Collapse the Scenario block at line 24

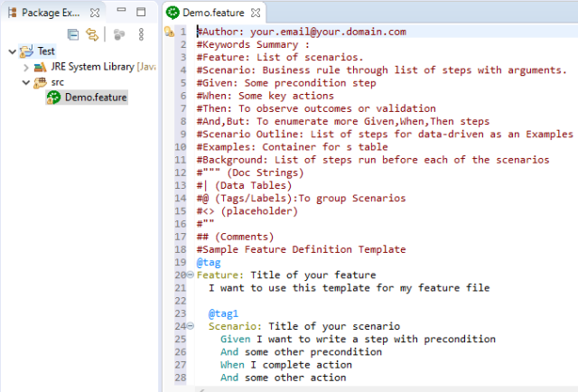click(x=191, y=326)
